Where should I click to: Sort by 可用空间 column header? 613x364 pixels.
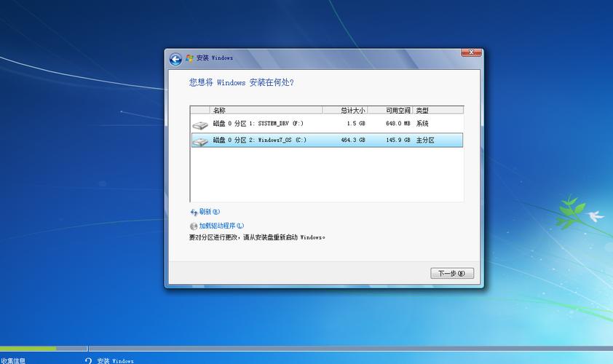[x=390, y=110]
